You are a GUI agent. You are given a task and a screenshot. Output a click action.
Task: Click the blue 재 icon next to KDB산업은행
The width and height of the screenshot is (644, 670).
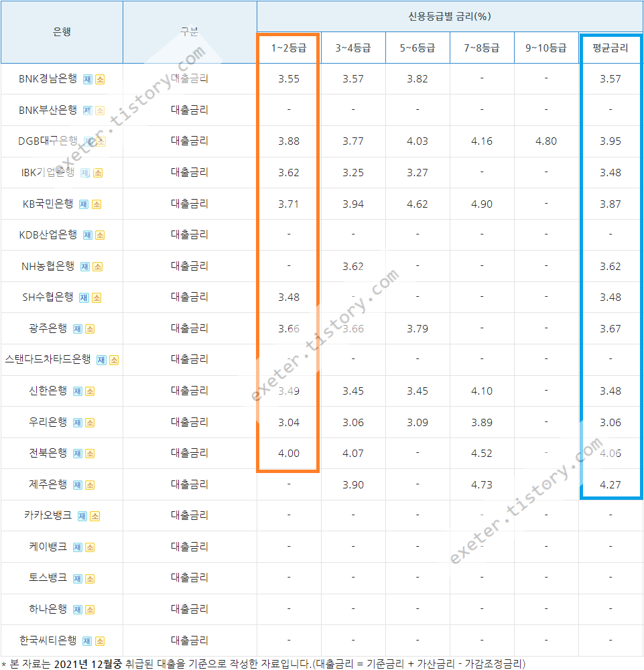pos(88,235)
